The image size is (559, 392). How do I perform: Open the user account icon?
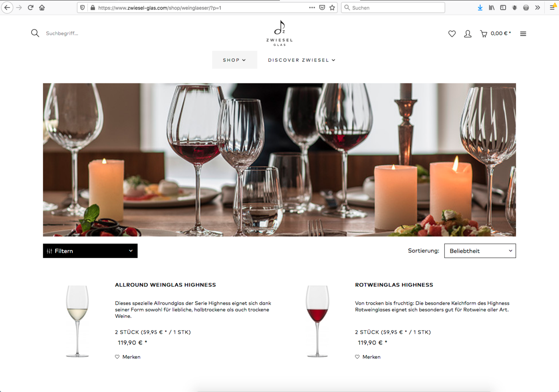(468, 34)
